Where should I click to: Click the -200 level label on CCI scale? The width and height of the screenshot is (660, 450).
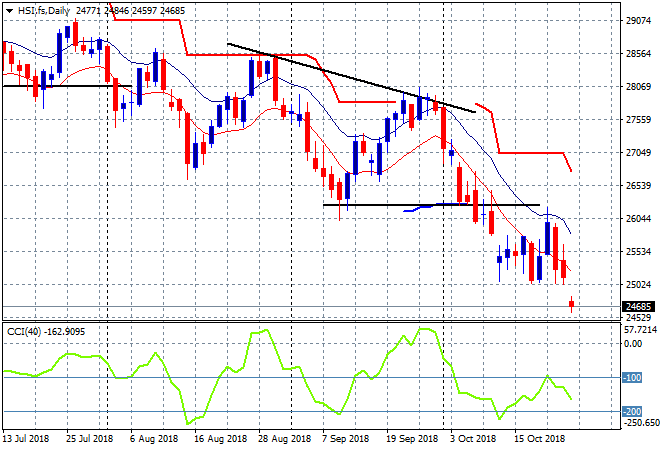pos(632,411)
